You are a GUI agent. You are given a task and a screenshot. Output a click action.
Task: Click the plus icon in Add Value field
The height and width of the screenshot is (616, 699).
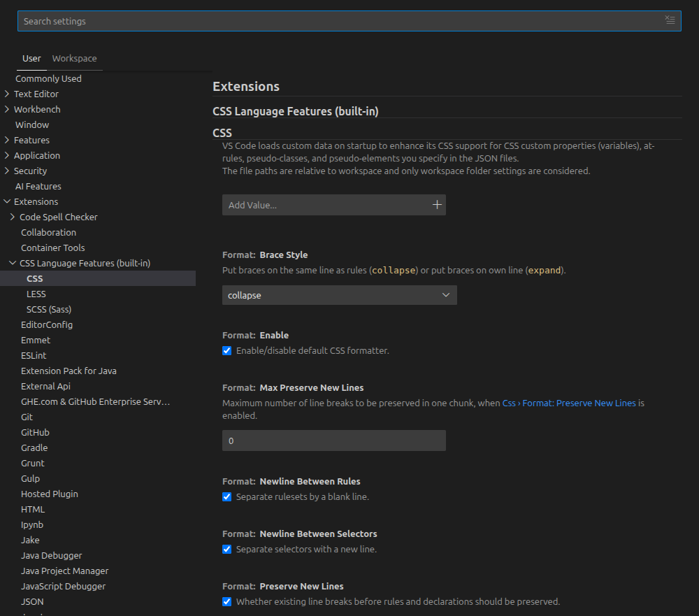[437, 205]
